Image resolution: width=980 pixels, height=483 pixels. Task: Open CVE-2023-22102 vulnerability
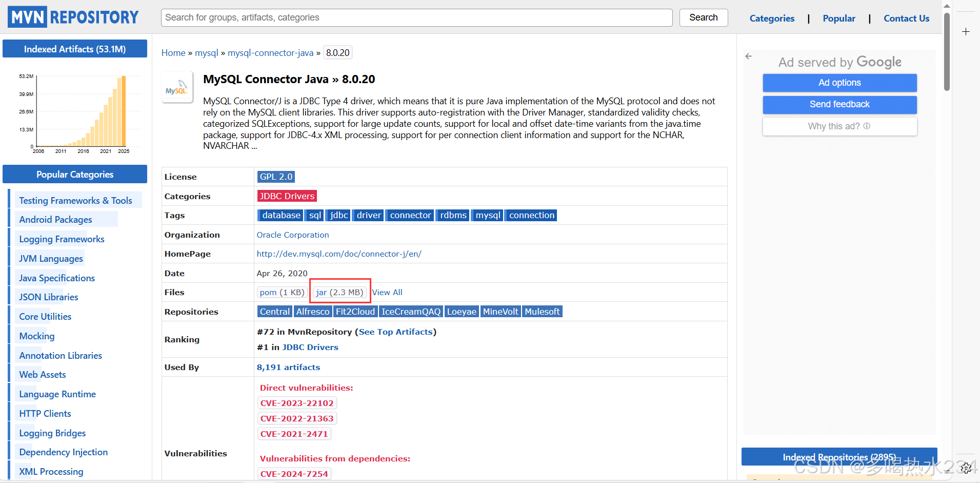297,403
